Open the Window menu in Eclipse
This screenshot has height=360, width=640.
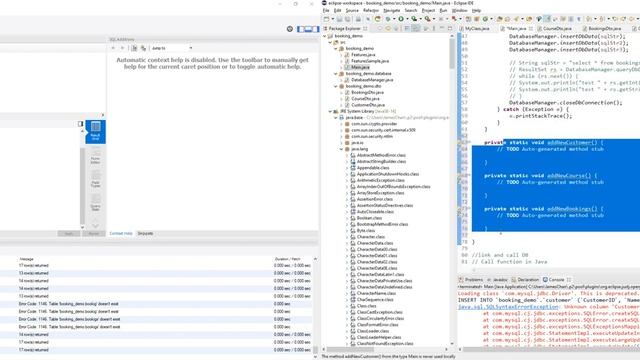[460, 11]
